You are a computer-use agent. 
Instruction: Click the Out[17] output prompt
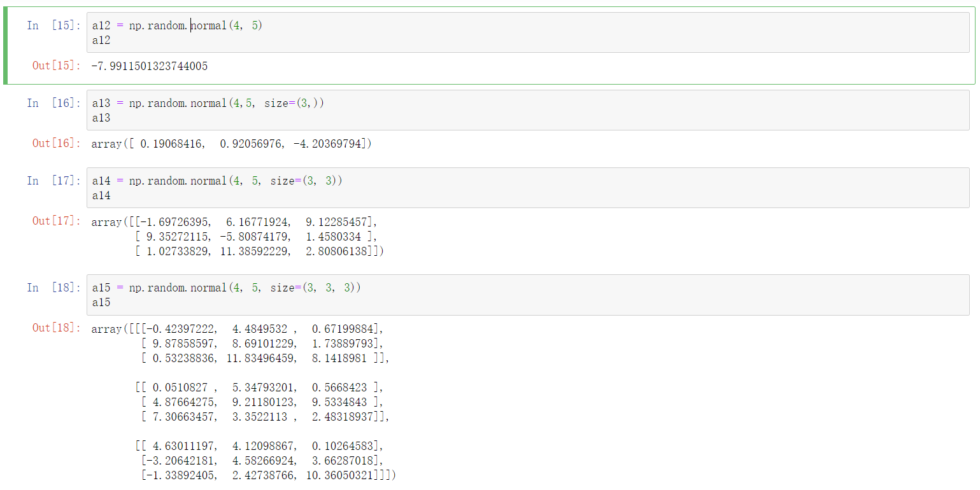(57, 221)
